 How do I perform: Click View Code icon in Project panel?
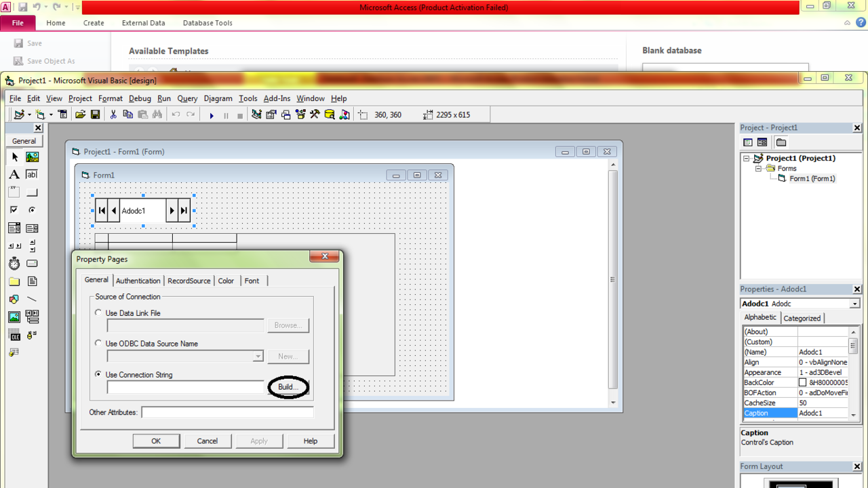748,142
